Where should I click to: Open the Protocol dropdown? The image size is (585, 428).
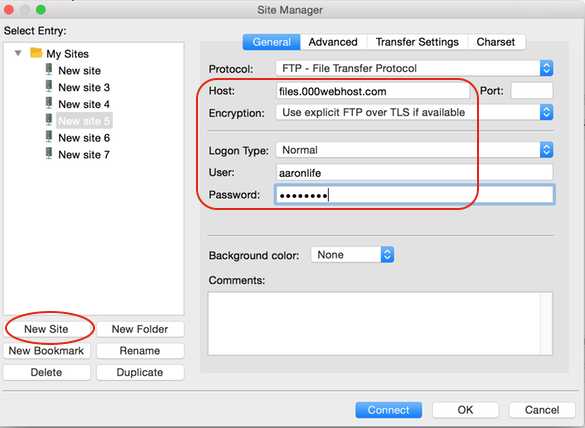coord(414,68)
